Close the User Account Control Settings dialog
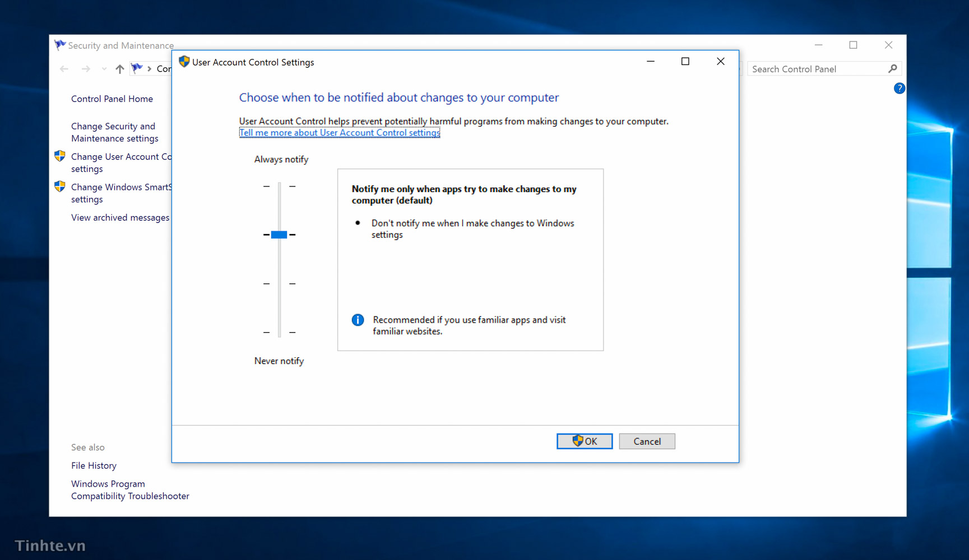This screenshot has height=560, width=969. point(721,62)
